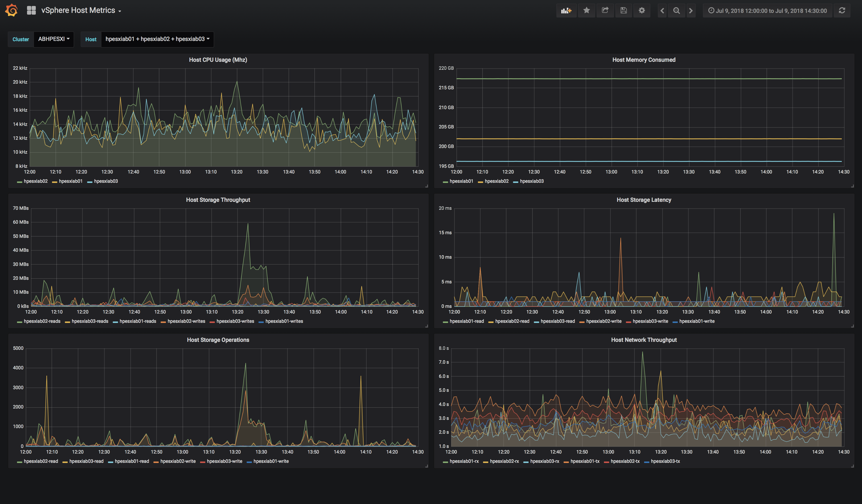Refresh the dashboard
Viewport: 862px width, 504px height.
point(842,11)
